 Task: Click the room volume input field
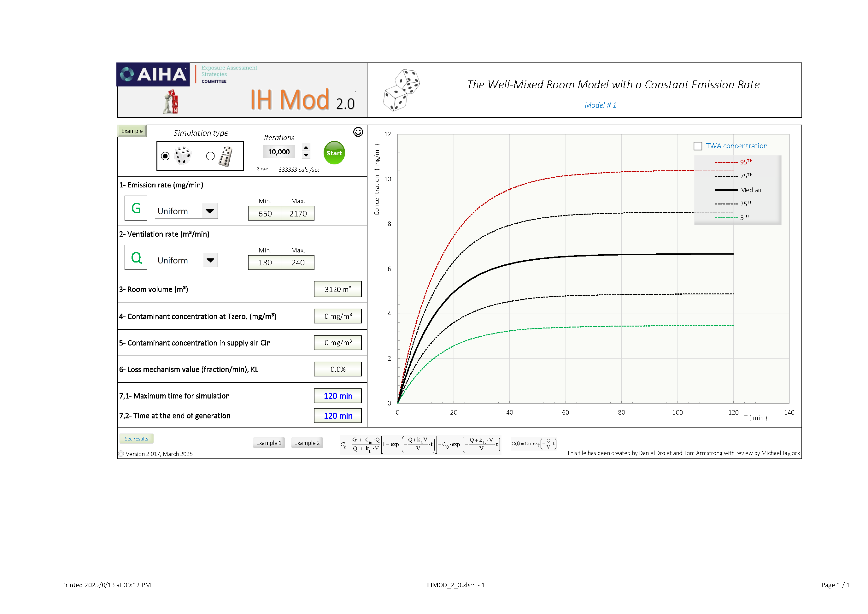(337, 289)
